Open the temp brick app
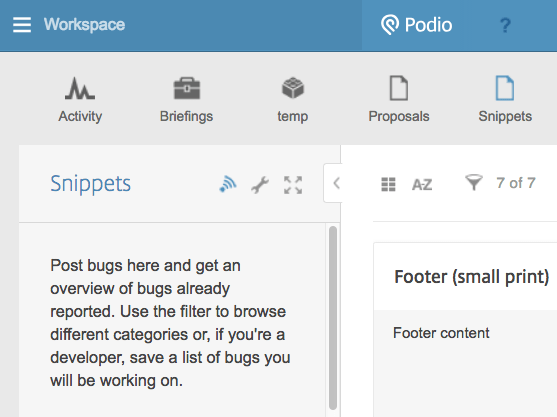557x417 pixels. [293, 99]
